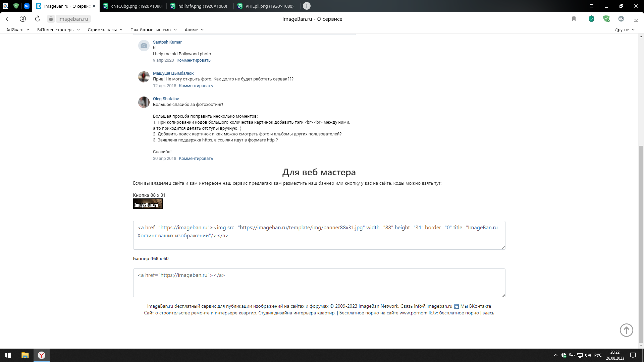Viewport: 644px width, 362px height.
Task: Open the downloads panel arrow icon
Action: point(636,19)
